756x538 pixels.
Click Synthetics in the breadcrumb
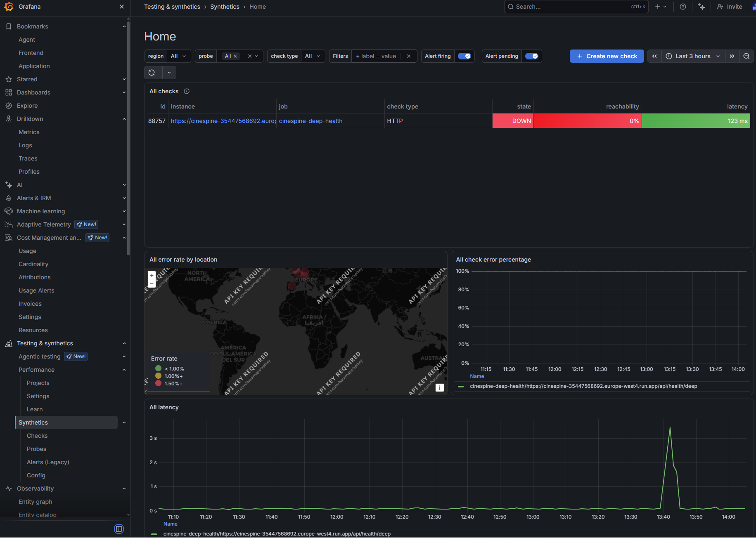coord(225,7)
